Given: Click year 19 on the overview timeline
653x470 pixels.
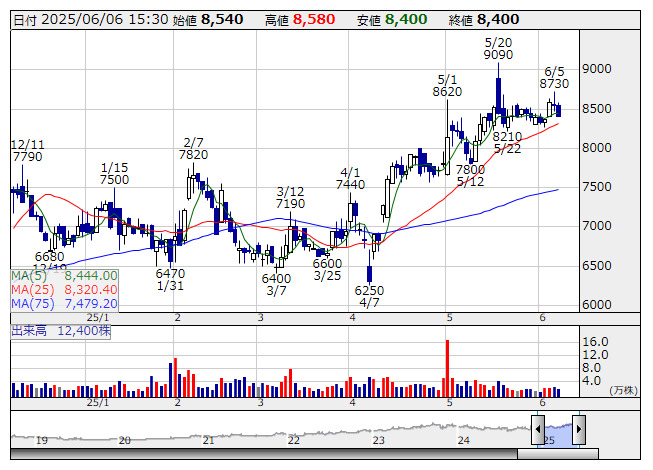Looking at the screenshot, I should (42, 440).
